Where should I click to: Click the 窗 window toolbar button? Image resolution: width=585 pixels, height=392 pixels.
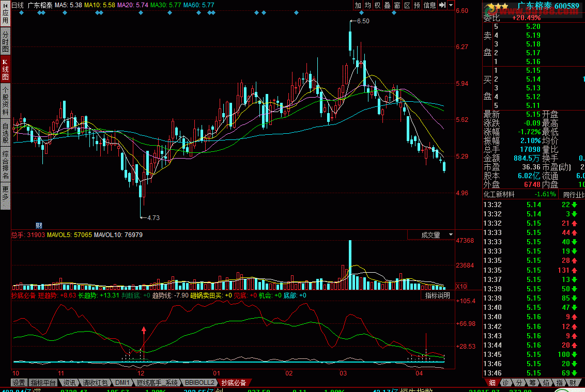coord(397,5)
